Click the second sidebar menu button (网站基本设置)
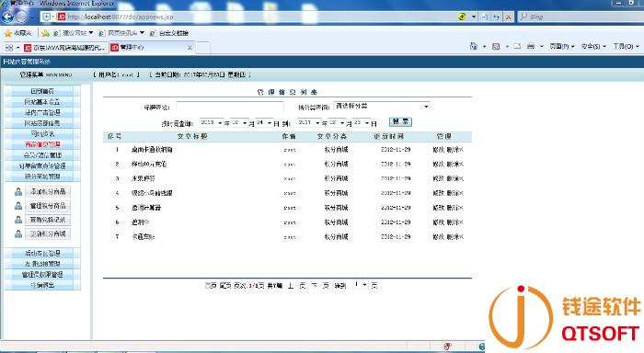 pyautogui.click(x=42, y=102)
